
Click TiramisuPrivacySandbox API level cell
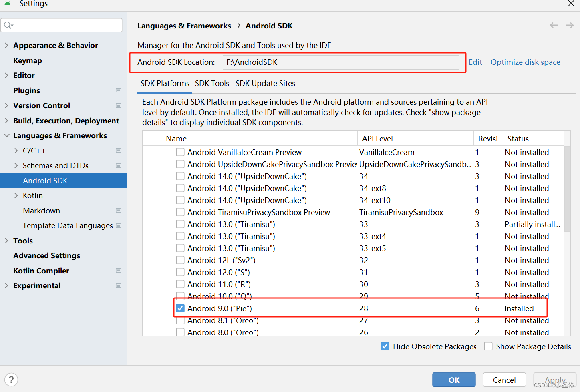coord(401,212)
